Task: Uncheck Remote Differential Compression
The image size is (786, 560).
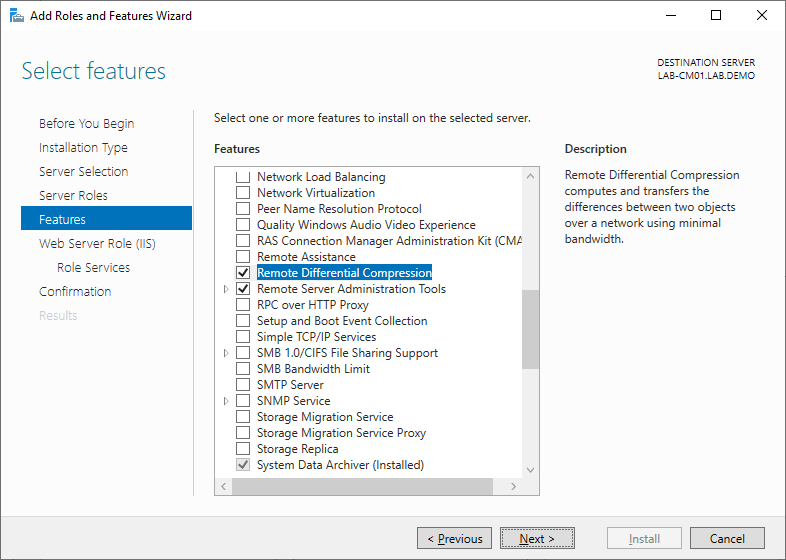Action: (242, 273)
